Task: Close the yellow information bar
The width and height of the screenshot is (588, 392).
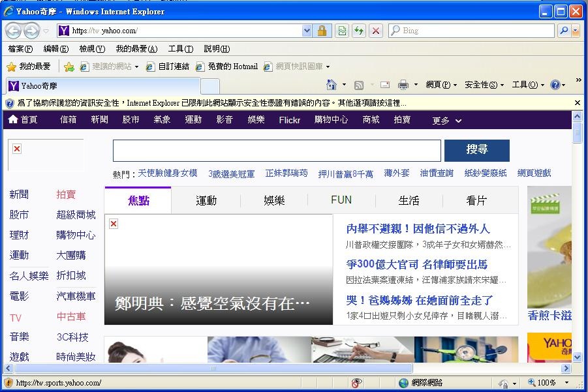Action: coord(577,102)
